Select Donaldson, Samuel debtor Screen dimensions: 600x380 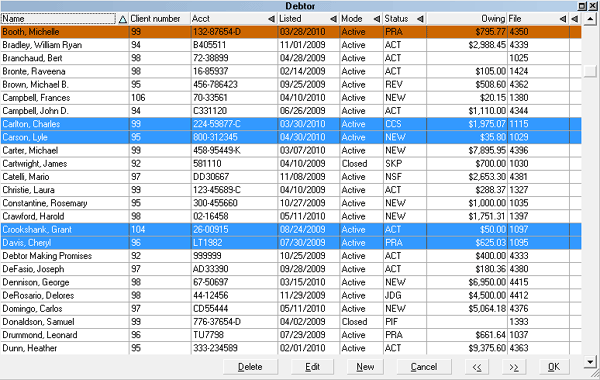[291, 322]
